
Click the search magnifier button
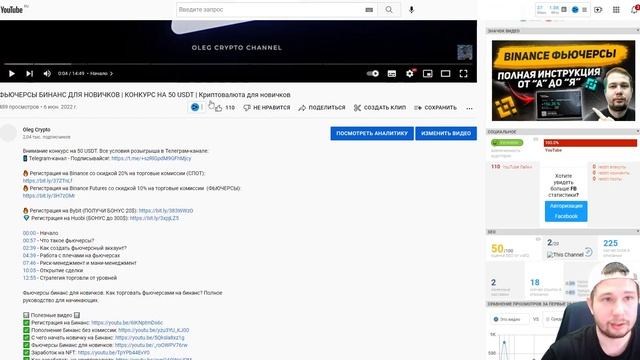pyautogui.click(x=389, y=9)
